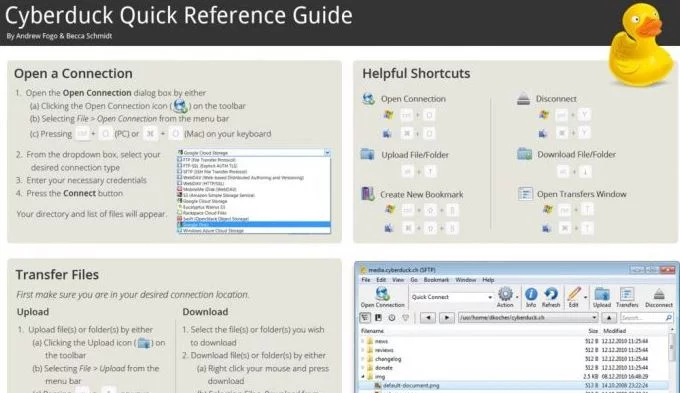Click the Refresh icon in the toolbar
Image resolution: width=680 pixels, height=393 pixels.
pos(551,294)
